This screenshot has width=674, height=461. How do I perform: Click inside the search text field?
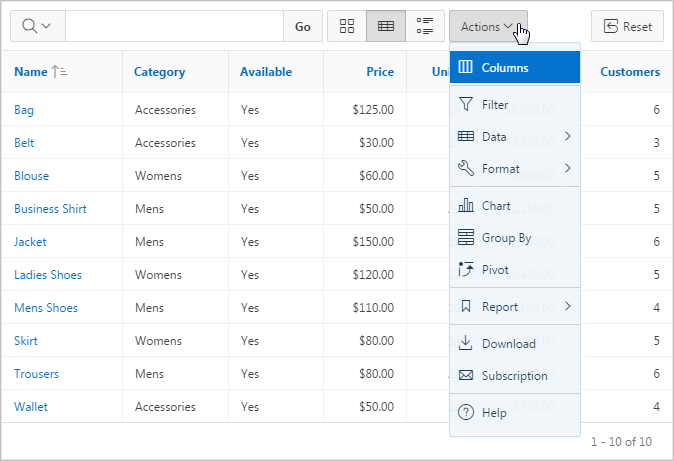174,27
